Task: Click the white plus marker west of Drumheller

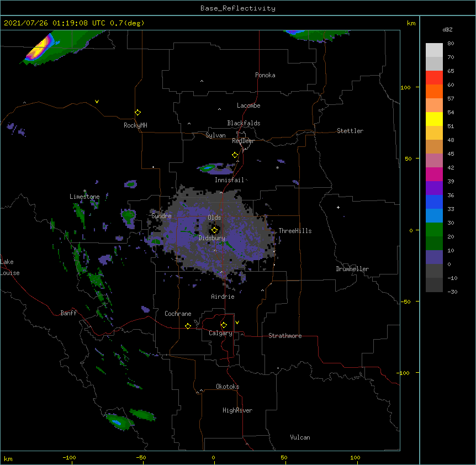Action: point(338,207)
